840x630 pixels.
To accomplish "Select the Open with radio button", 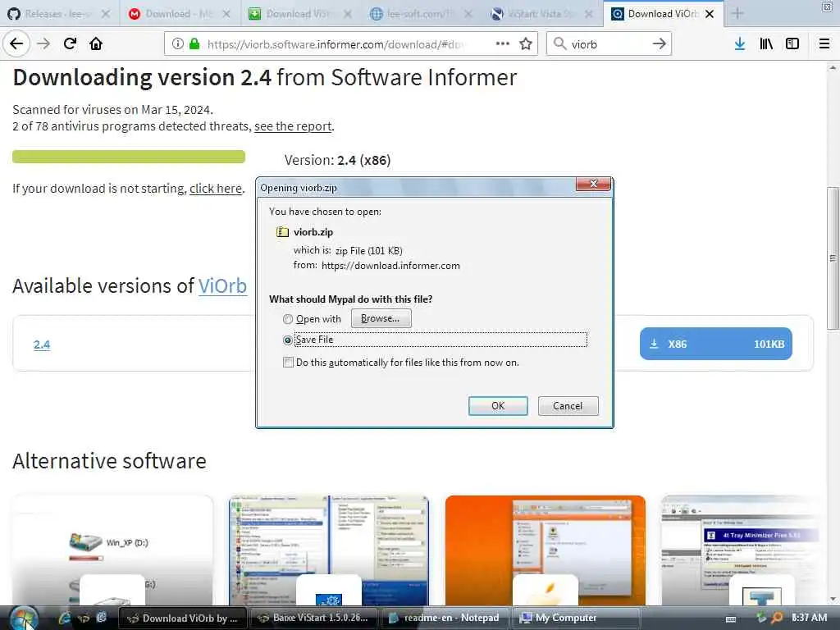I will click(x=288, y=319).
